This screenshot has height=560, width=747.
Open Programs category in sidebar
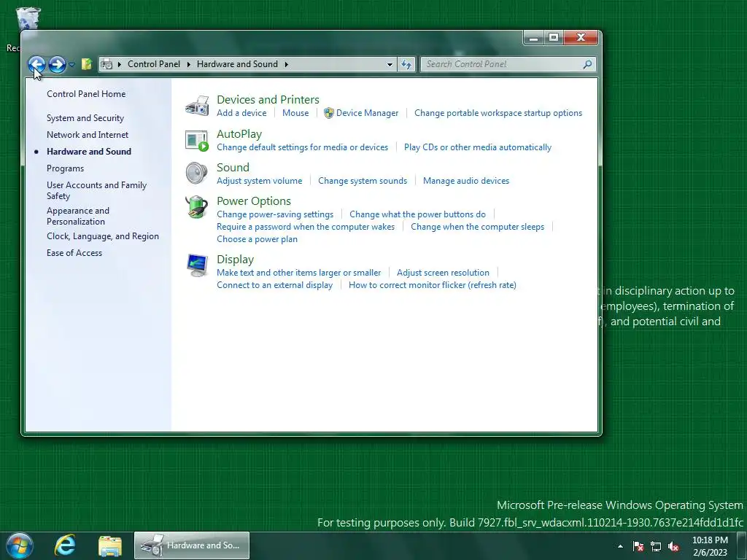click(x=65, y=168)
